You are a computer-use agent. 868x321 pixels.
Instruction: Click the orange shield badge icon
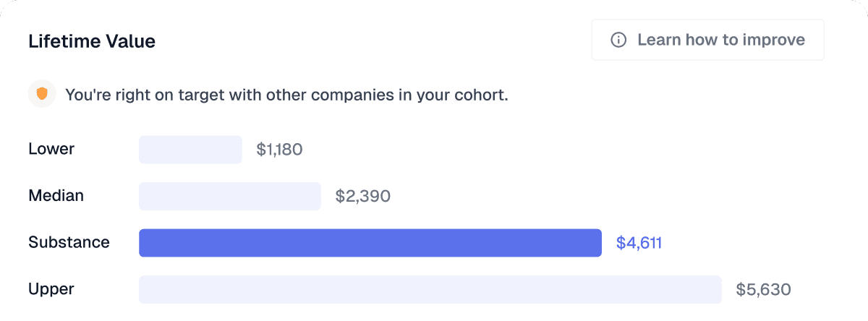tap(42, 94)
